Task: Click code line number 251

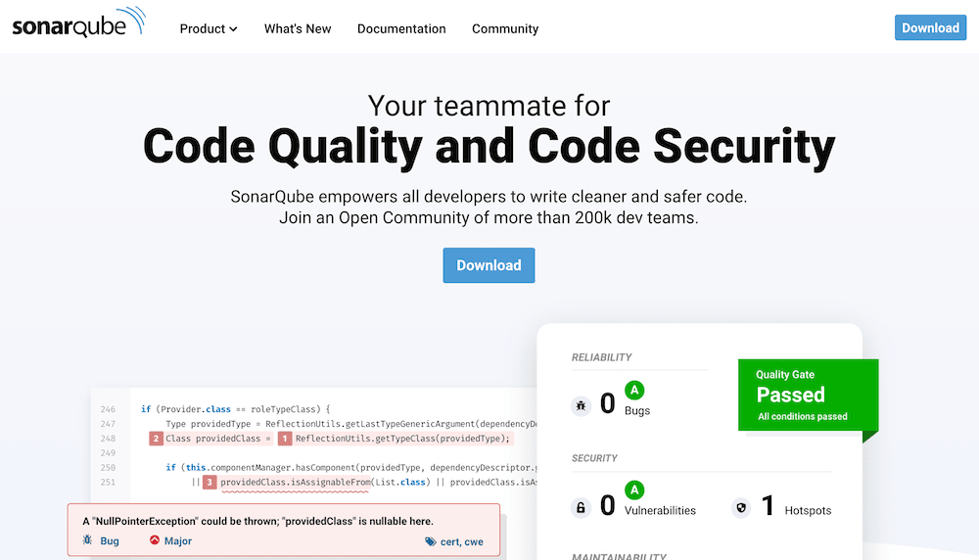Action: 108,482
